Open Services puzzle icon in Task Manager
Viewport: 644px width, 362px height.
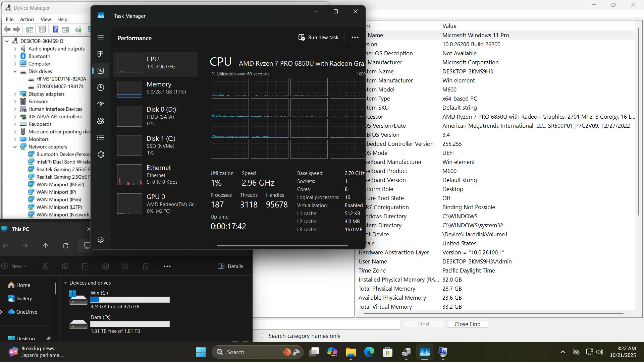pos(101,155)
